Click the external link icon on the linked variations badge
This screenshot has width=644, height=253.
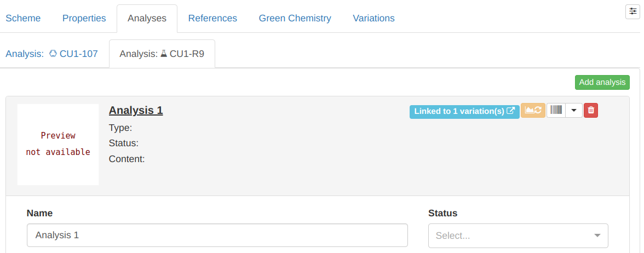tap(510, 111)
